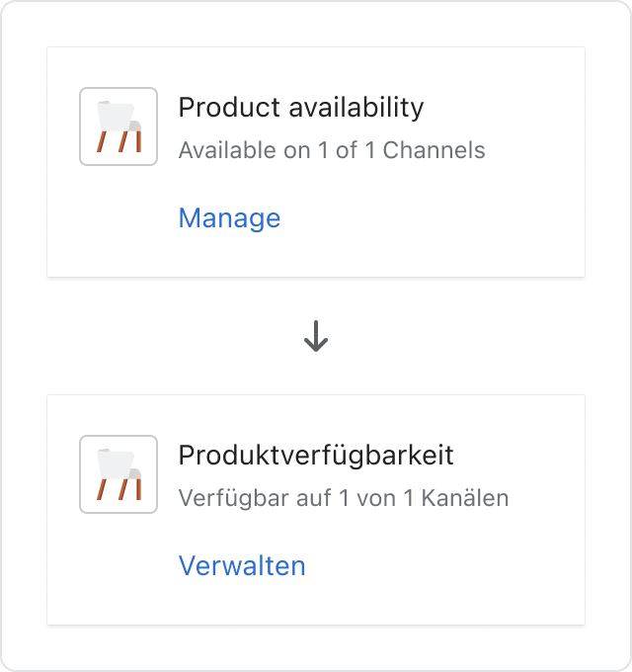Screen dimensions: 632x672
Task: Click the white seat of the German card's chair icon
Action: pos(116,464)
